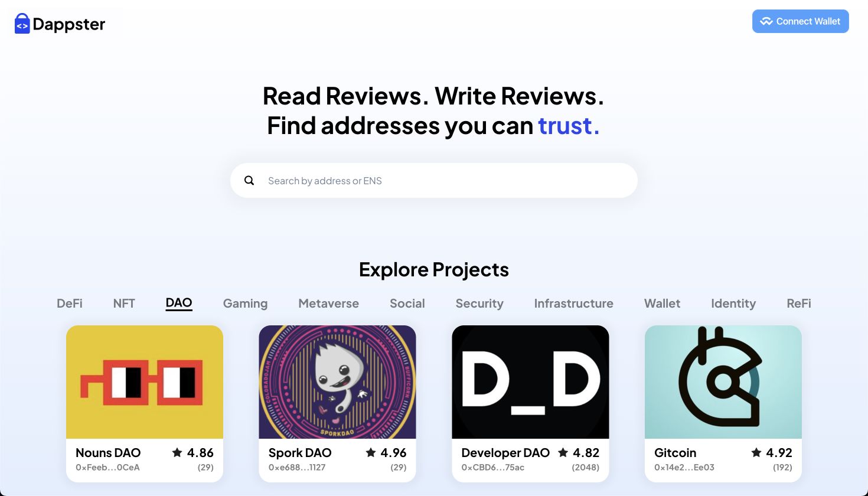Click the star icon on Spork DAO card
868x496 pixels.
371,452
